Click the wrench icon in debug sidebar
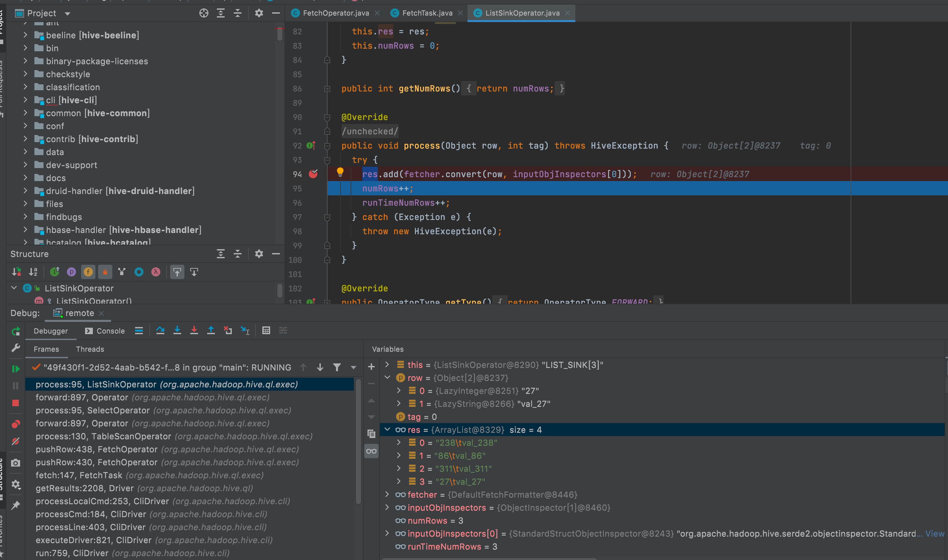Image resolution: width=948 pixels, height=560 pixels. (16, 347)
